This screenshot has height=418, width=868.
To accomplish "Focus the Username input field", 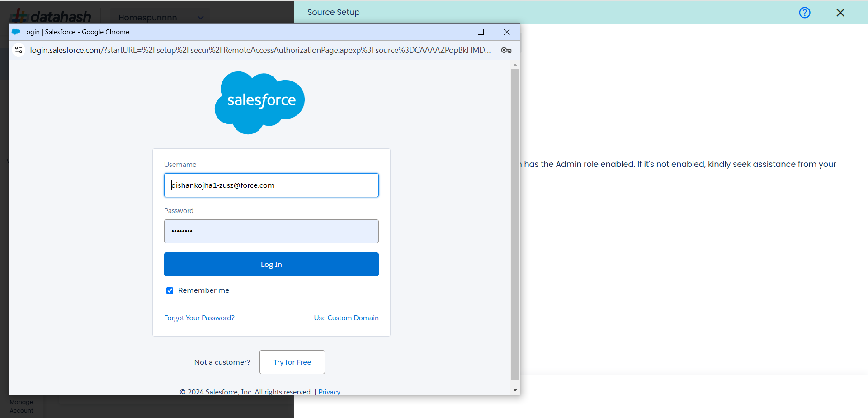I will click(x=271, y=185).
